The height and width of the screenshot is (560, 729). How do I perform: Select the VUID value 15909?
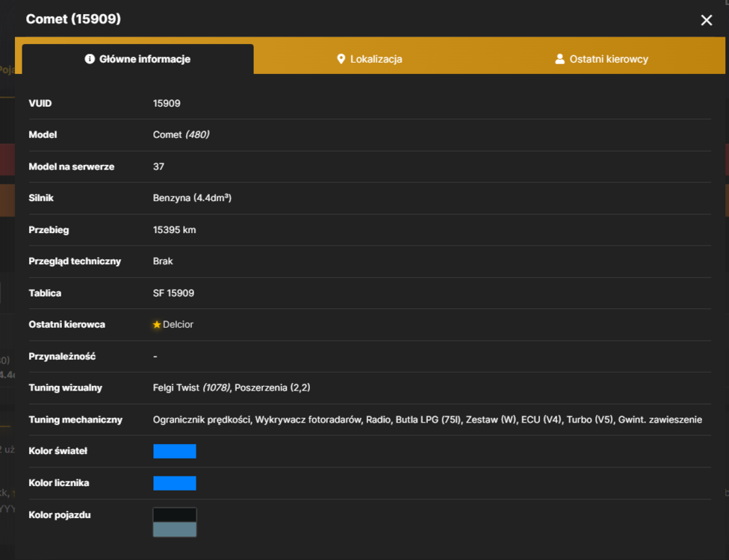tap(167, 103)
